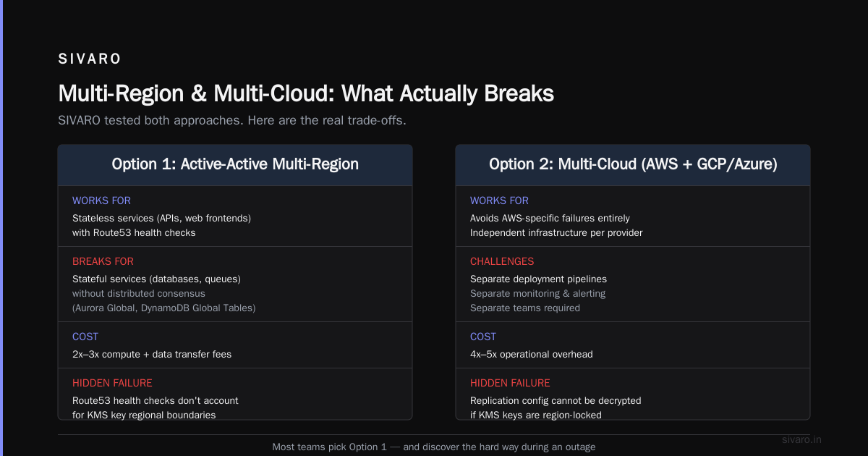The height and width of the screenshot is (456, 868).
Task: Click 'Route53 health checks don't account' line
Action: click(x=156, y=400)
